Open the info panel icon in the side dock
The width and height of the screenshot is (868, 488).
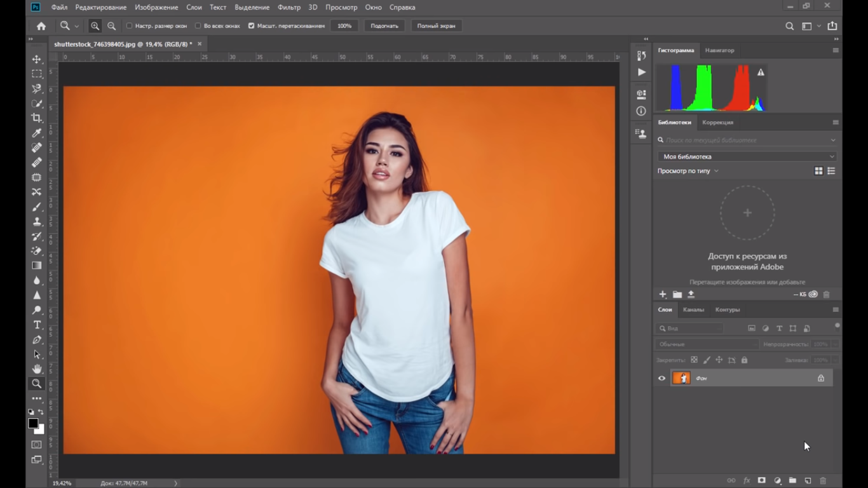point(641,111)
